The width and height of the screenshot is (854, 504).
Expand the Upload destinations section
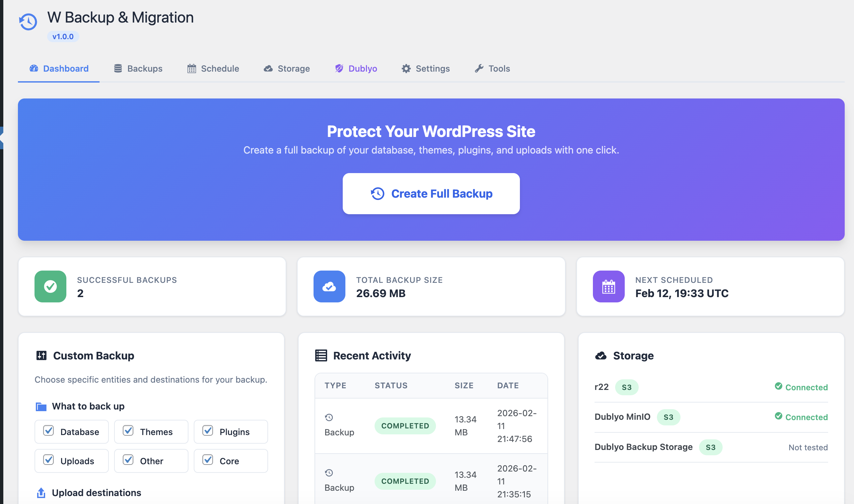pos(96,492)
